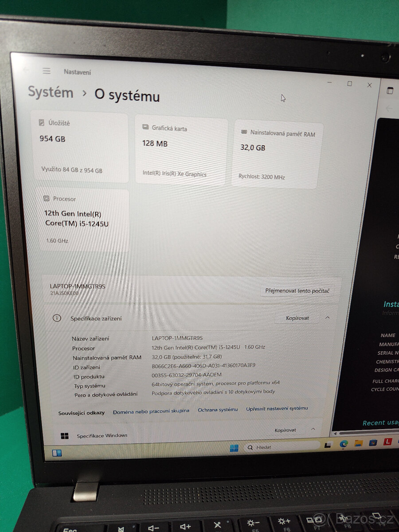The height and width of the screenshot is (532, 399).
Task: Click Přejmenovat tento počítač button
Action: pos(298,290)
